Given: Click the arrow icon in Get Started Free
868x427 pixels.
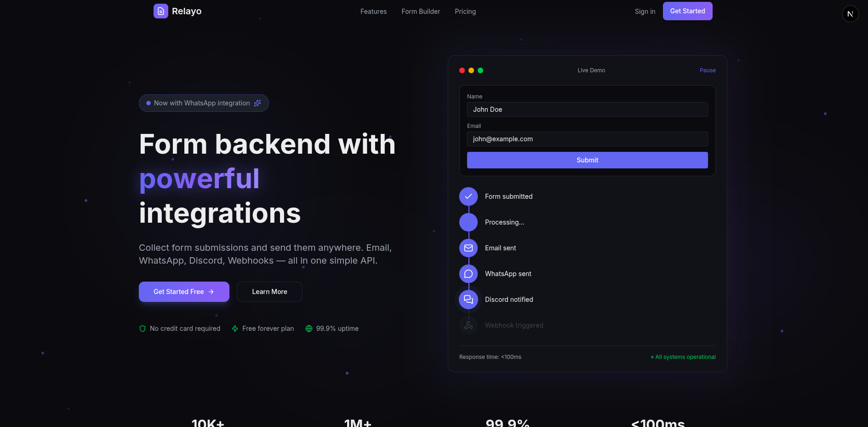Looking at the screenshot, I should pos(211,292).
